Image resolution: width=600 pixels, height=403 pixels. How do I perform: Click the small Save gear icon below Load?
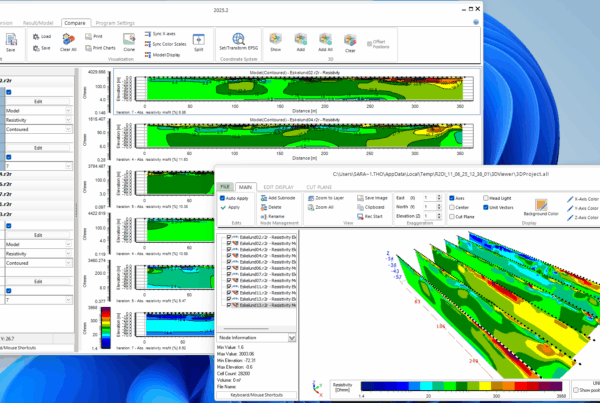tap(36, 48)
